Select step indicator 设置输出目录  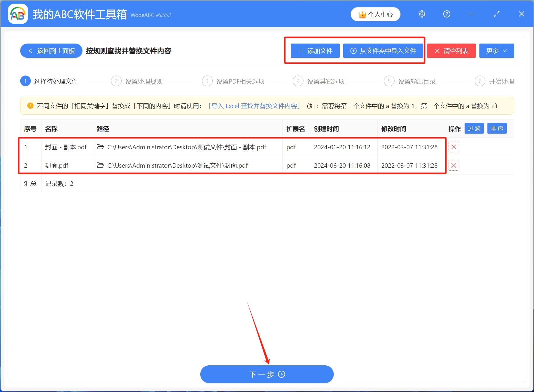416,81
